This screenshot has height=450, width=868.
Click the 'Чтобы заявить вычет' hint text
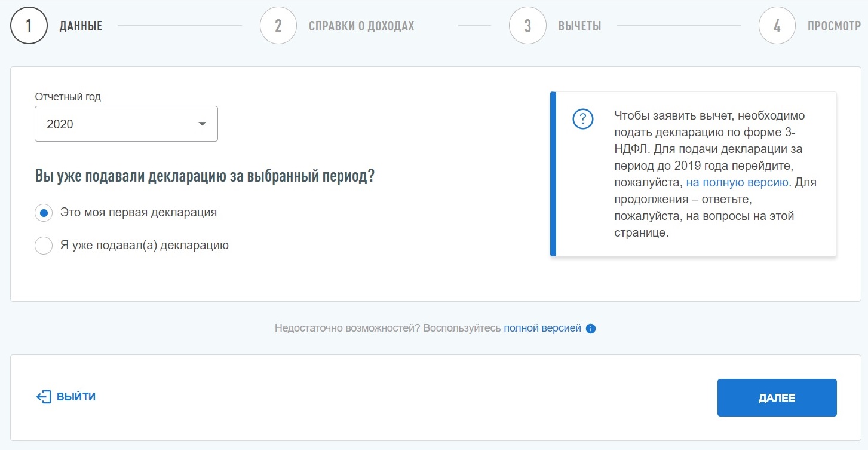tap(715, 174)
